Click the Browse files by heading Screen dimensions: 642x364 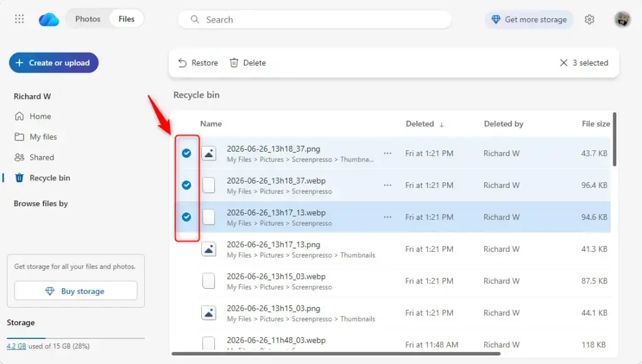pos(41,203)
